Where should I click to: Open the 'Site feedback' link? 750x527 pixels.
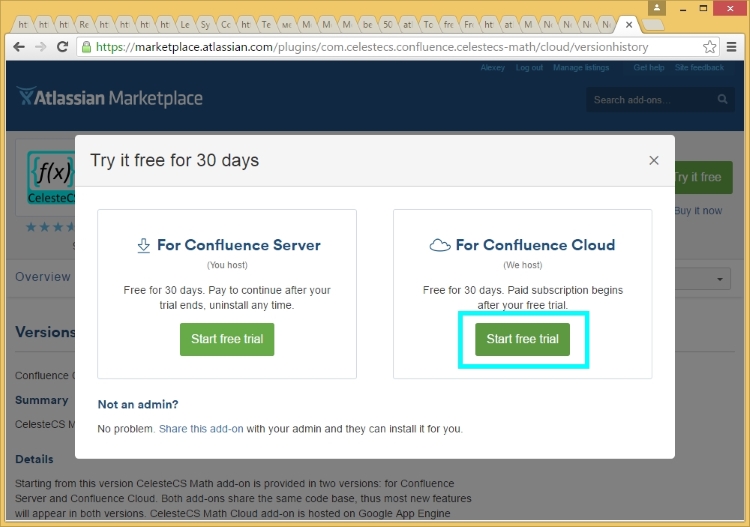[699, 67]
